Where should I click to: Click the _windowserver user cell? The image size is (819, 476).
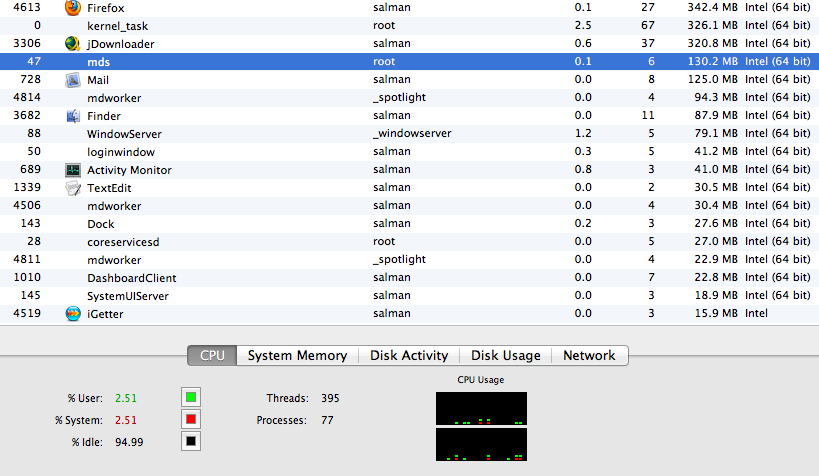click(412, 133)
